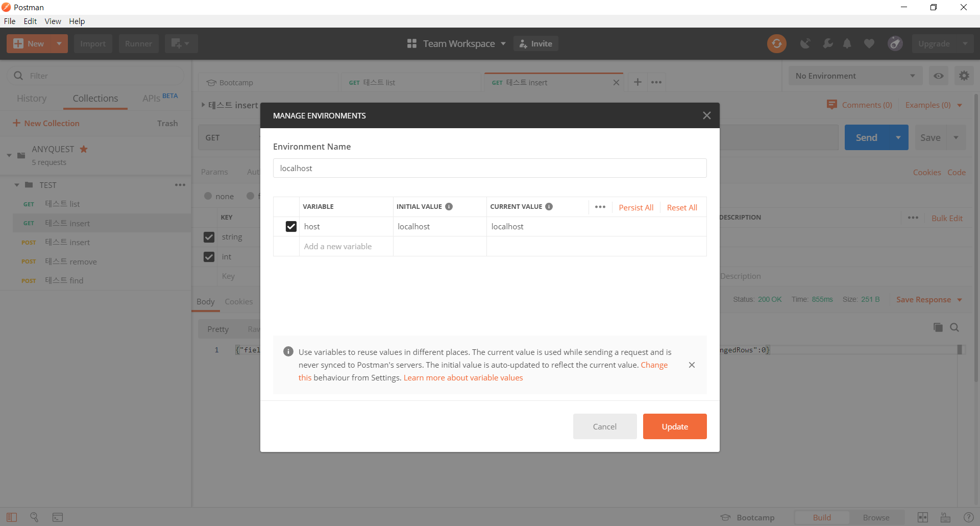Viewport: 980px width, 526px height.
Task: Click Add a new variable field
Action: (x=346, y=246)
